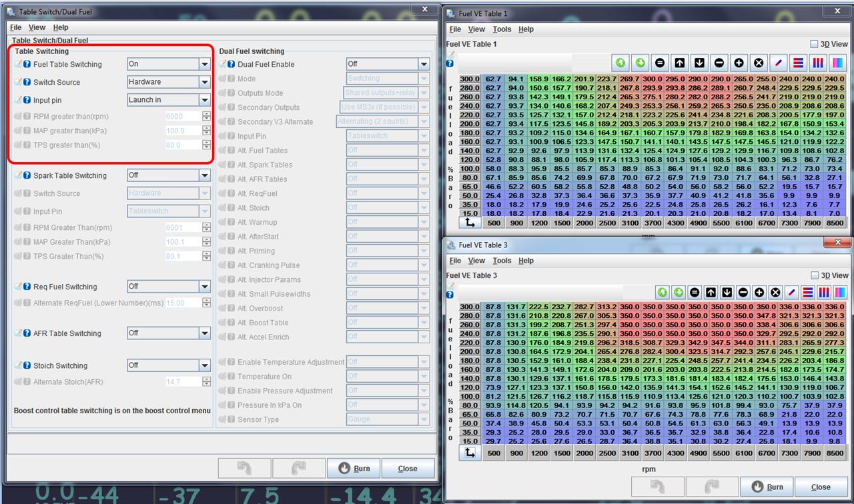Open the Dual Fuel Enable dropdown
Image resolution: width=854 pixels, height=504 pixels.
pos(388,64)
